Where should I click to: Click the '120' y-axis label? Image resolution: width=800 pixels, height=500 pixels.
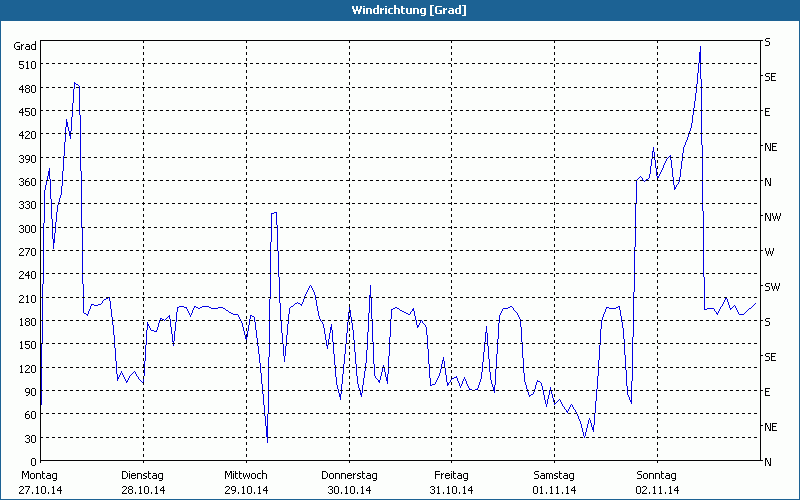click(x=28, y=369)
